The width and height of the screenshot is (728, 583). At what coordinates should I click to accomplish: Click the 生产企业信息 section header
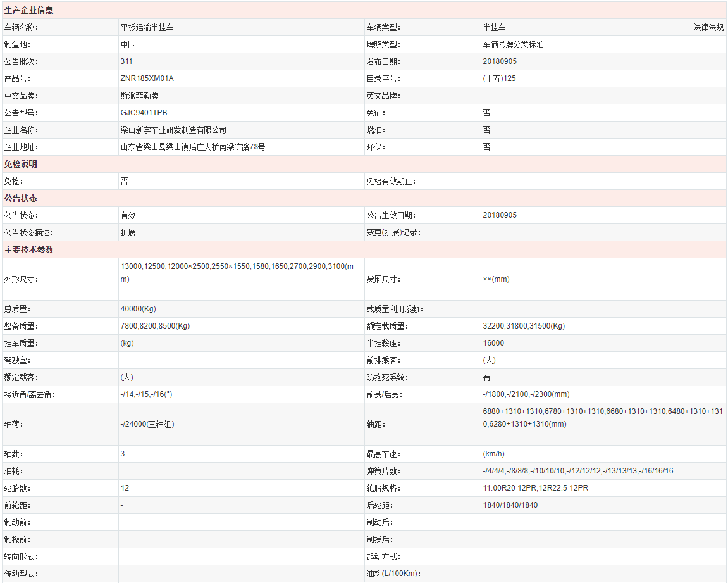pos(29,11)
